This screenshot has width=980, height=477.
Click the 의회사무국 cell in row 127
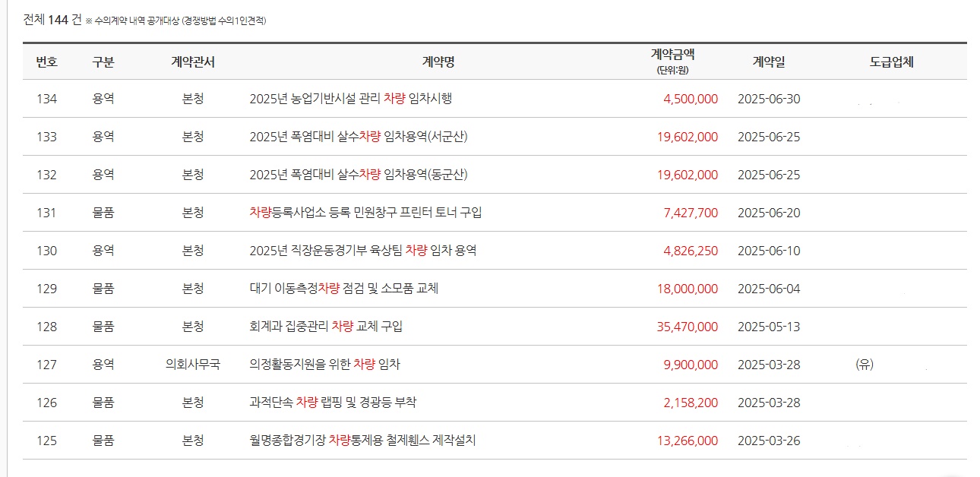click(193, 365)
